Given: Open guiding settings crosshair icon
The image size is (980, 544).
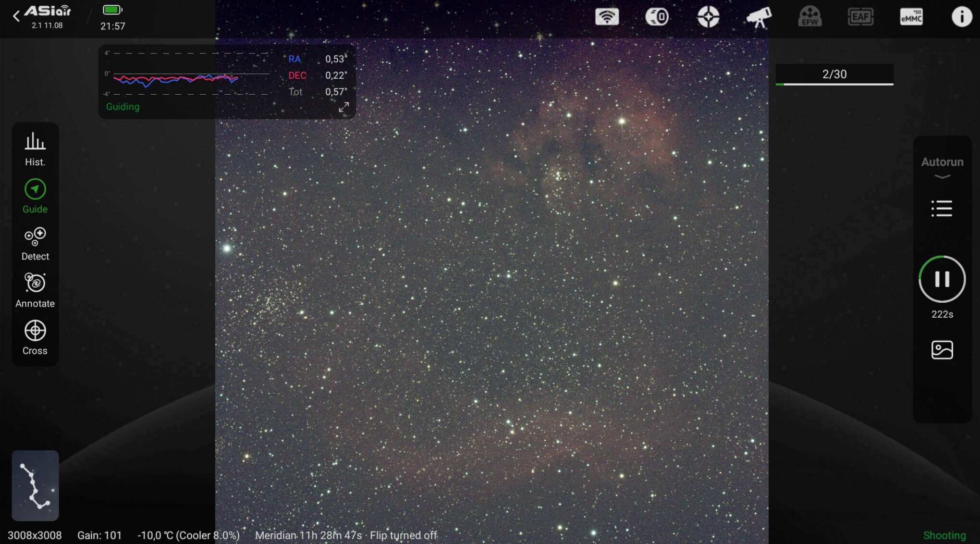Looking at the screenshot, I should point(708,17).
